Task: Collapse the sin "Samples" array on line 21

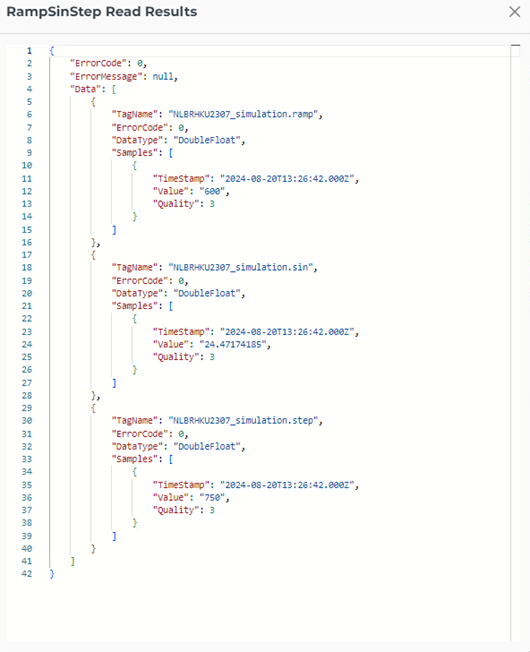Action: pos(170,306)
